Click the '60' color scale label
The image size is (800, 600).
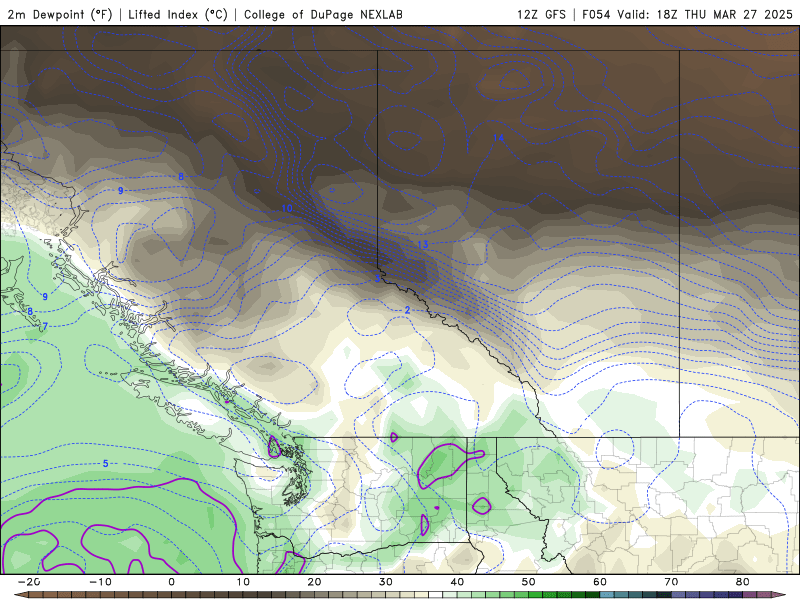click(600, 582)
